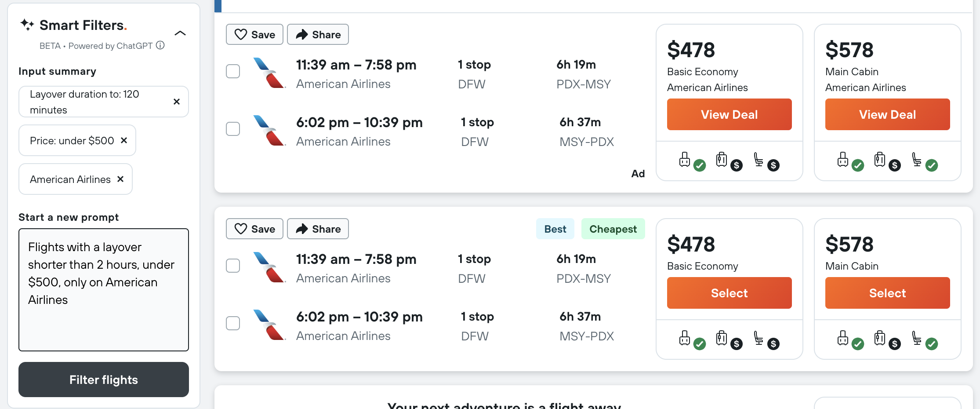Share the Best Cheapest flight listing

point(318,229)
